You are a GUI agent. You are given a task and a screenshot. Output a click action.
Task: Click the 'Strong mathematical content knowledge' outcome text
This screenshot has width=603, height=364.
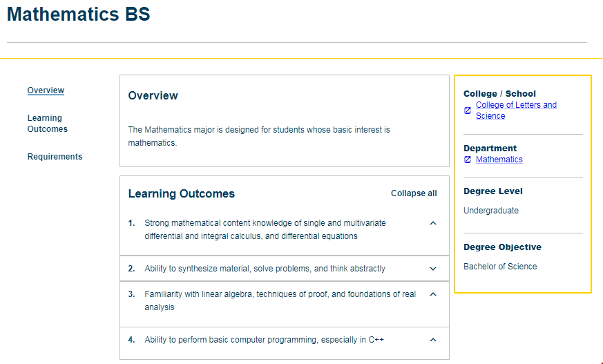pyautogui.click(x=265, y=229)
